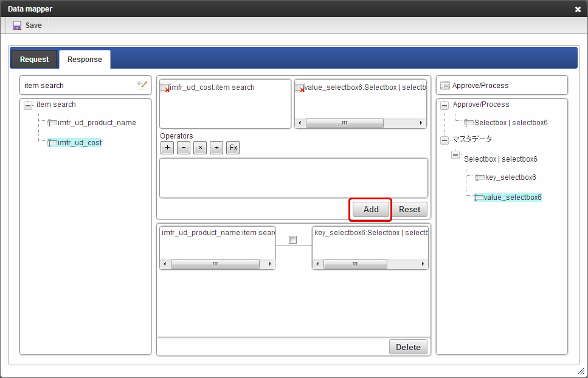Click the key_selectbox6 mapping scrollbar thumb
588x378 pixels.
pos(355,264)
